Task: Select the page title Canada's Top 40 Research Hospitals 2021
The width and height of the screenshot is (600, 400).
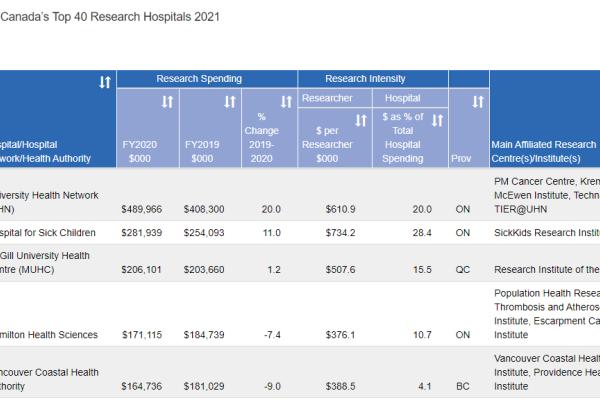Action: click(x=110, y=17)
